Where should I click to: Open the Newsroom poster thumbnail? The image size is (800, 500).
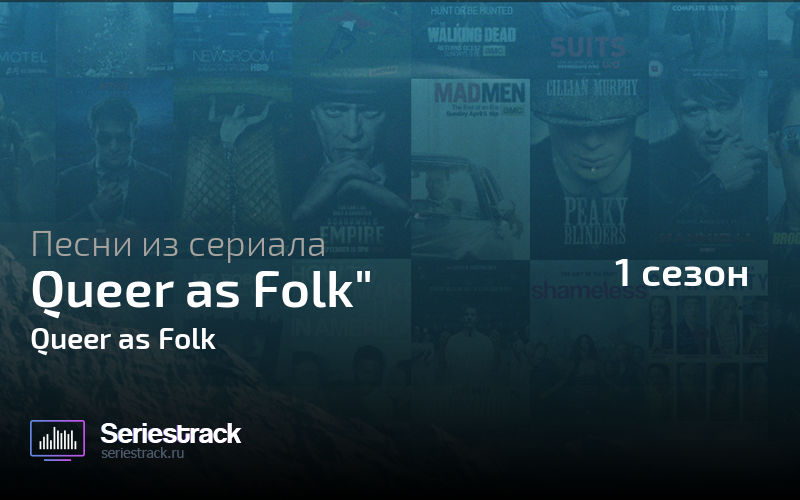pos(233,39)
